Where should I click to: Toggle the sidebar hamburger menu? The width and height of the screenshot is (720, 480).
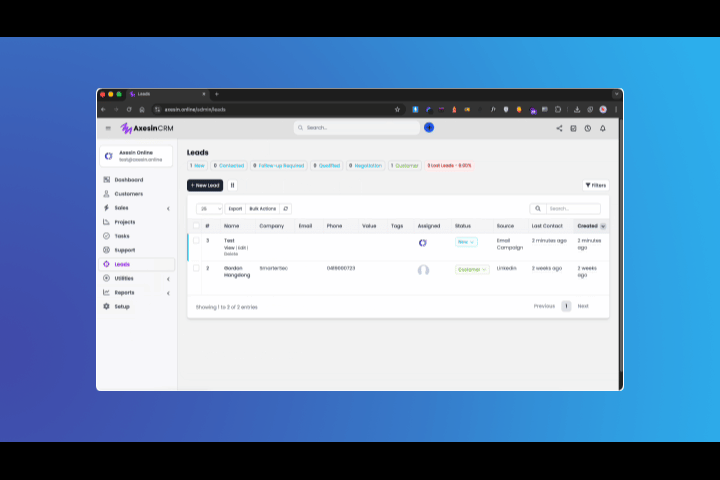[108, 128]
